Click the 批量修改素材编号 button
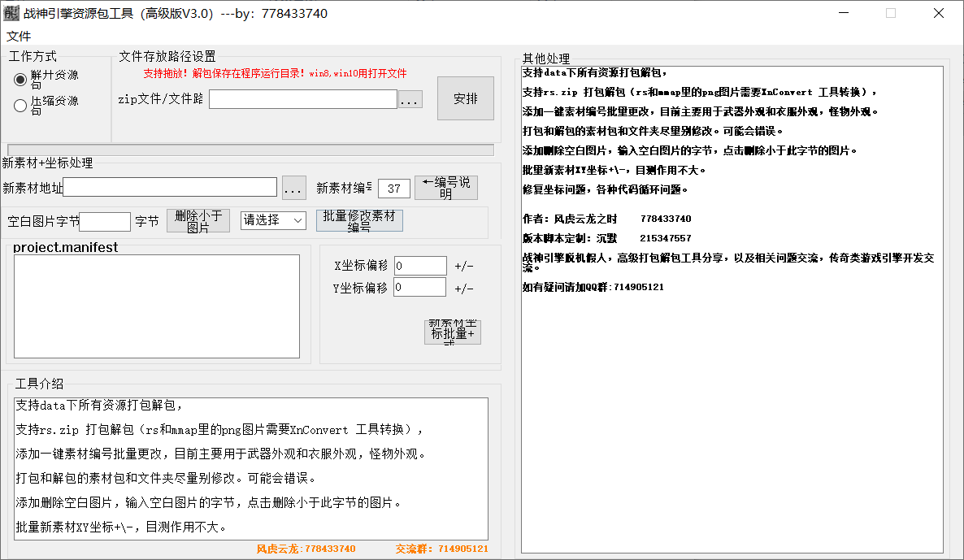964x560 pixels. click(x=359, y=221)
